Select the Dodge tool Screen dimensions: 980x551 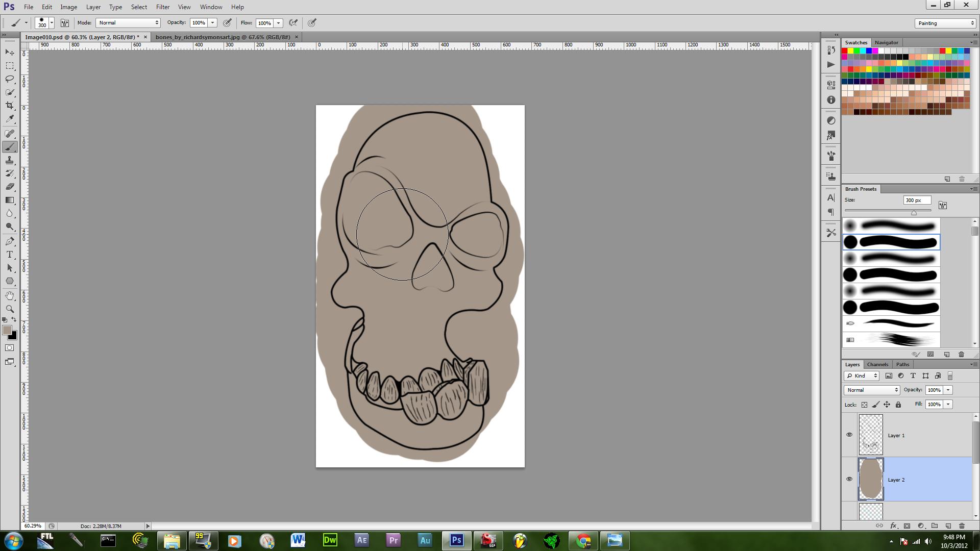(x=10, y=227)
